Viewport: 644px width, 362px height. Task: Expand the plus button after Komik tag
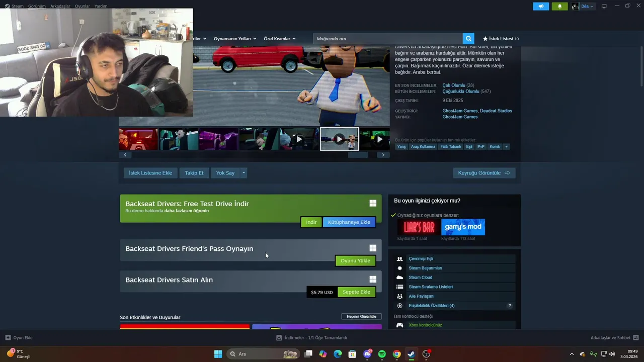[506, 147]
